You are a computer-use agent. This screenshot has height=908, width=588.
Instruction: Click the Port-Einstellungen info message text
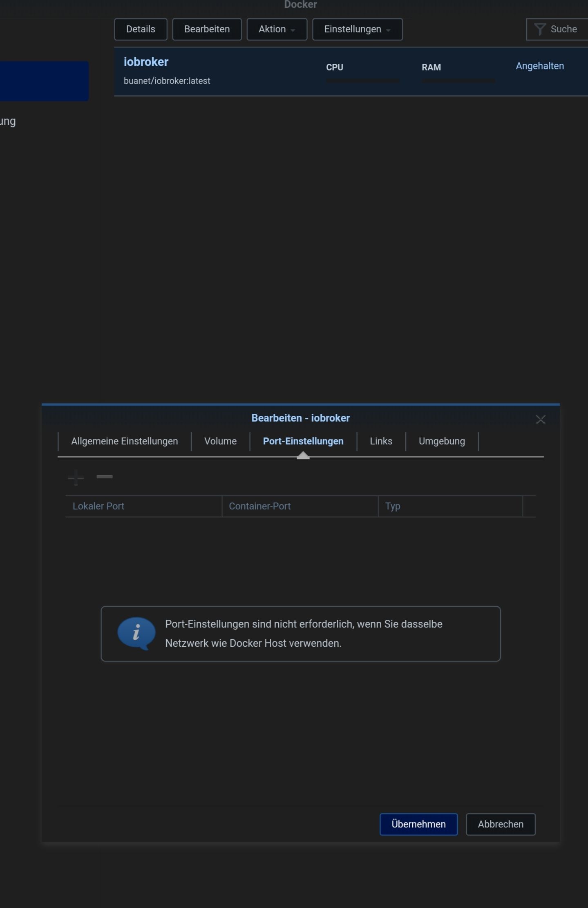[304, 634]
